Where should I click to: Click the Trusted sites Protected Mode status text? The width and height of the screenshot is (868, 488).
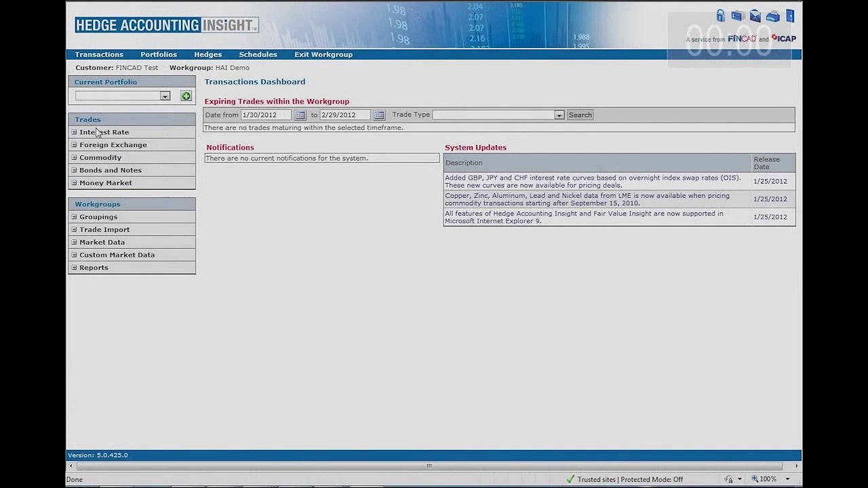(x=630, y=479)
